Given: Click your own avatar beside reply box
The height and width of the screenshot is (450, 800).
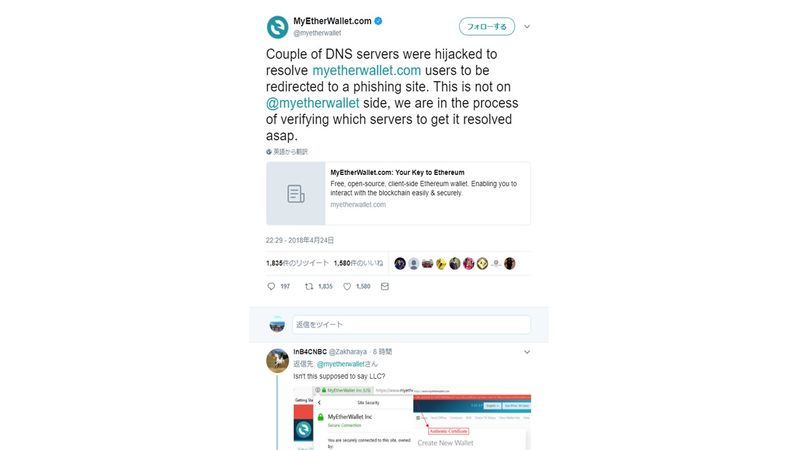Looking at the screenshot, I should tap(277, 324).
